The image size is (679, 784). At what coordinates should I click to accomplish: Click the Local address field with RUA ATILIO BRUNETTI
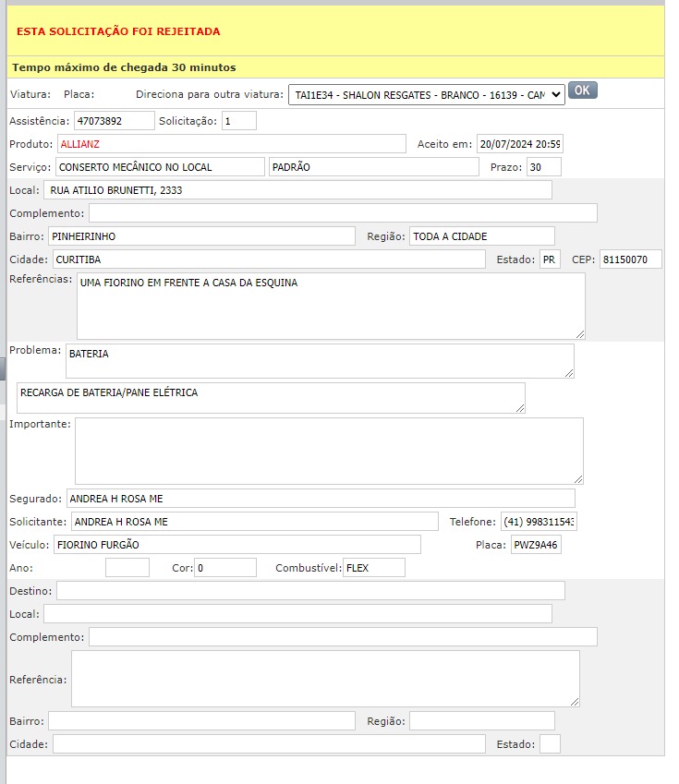[x=297, y=190]
